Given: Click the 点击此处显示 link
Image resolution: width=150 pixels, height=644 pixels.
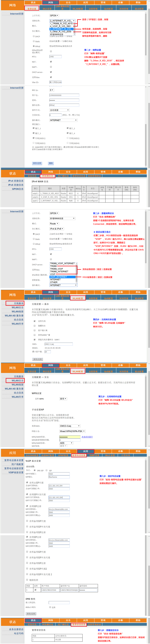Looking at the screenshot, I should 87,437.
